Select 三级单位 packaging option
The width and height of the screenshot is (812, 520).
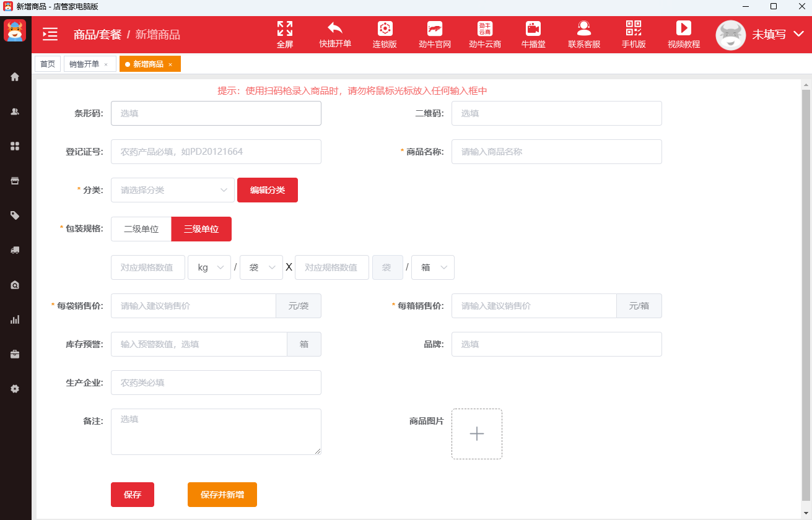coord(201,229)
